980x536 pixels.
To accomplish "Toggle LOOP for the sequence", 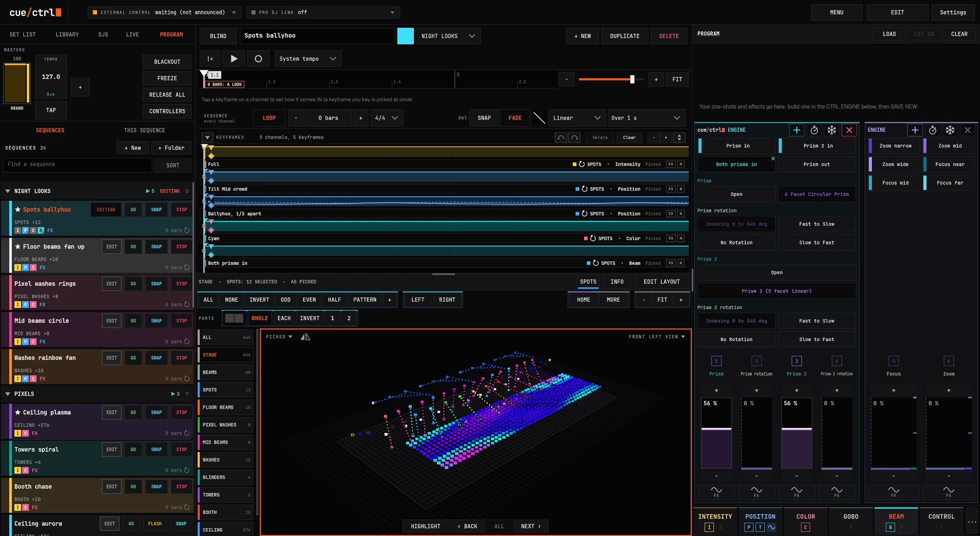I will pos(269,118).
